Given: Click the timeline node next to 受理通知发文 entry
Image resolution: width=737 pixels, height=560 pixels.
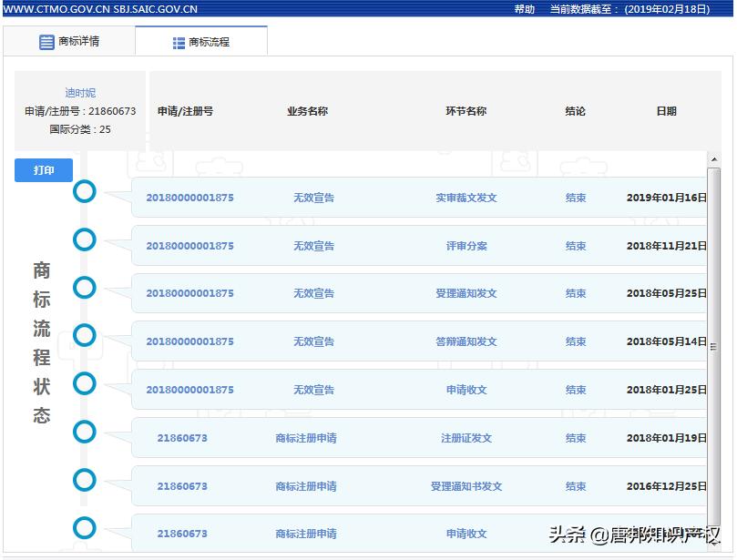Looking at the screenshot, I should 84,287.
